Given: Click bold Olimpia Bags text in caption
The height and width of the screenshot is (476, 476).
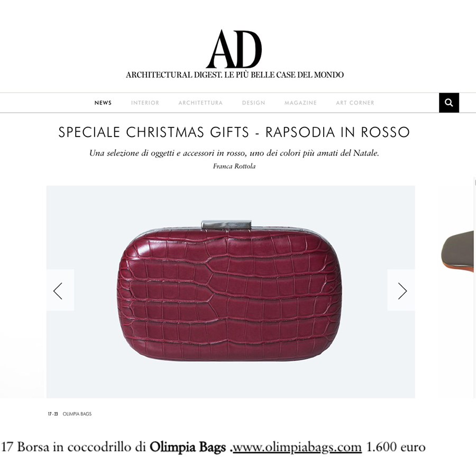Looking at the screenshot, I should tap(188, 447).
